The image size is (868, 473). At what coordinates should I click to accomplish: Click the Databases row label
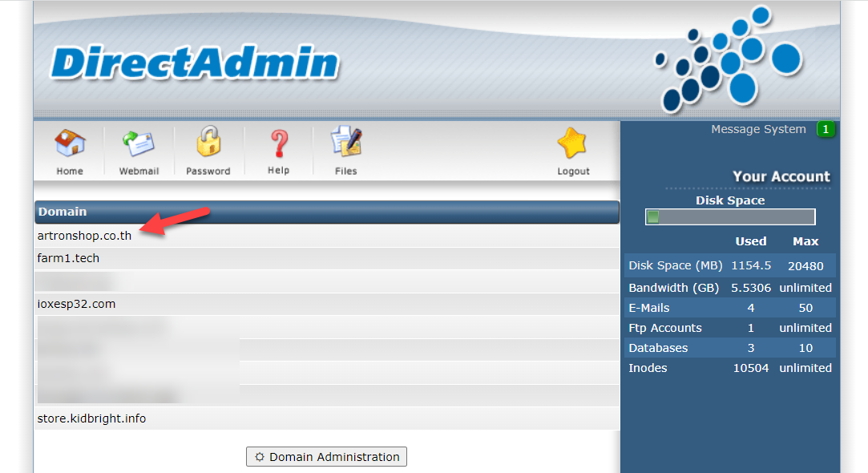[x=658, y=348]
